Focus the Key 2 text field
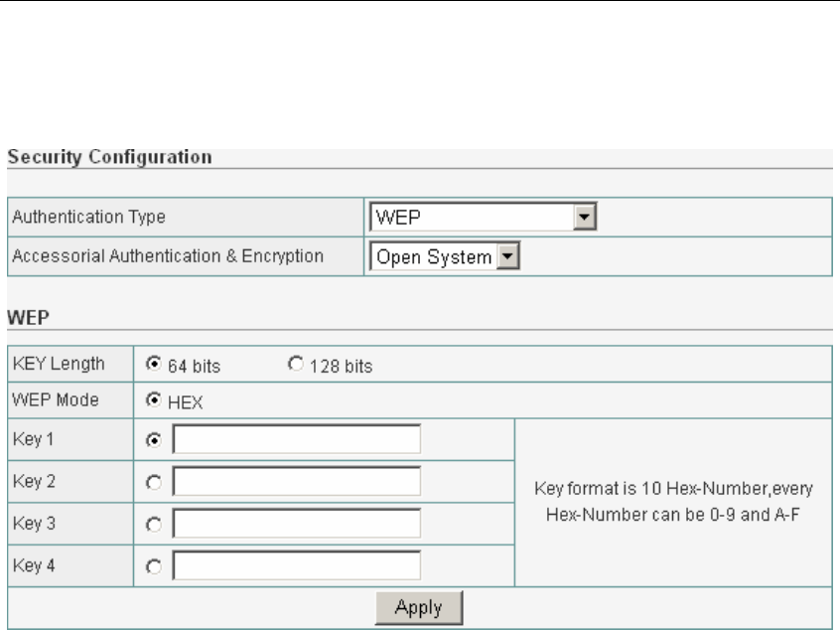 [296, 482]
